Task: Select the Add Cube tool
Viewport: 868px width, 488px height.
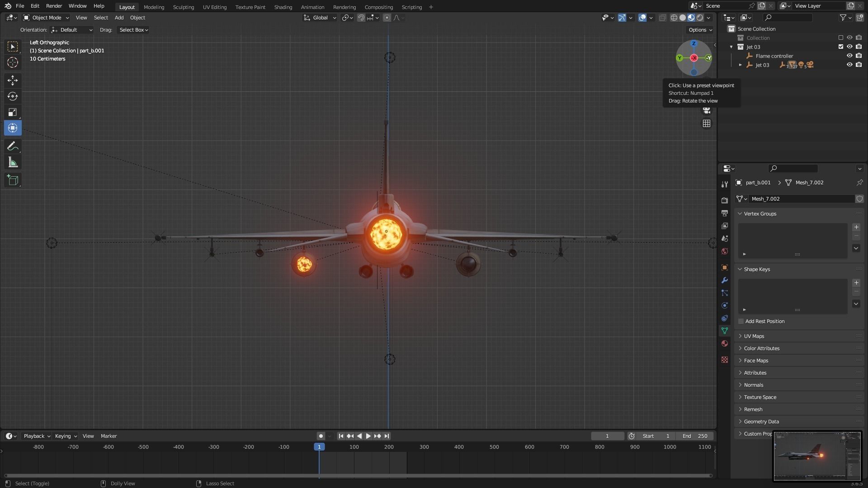Action: pyautogui.click(x=13, y=180)
